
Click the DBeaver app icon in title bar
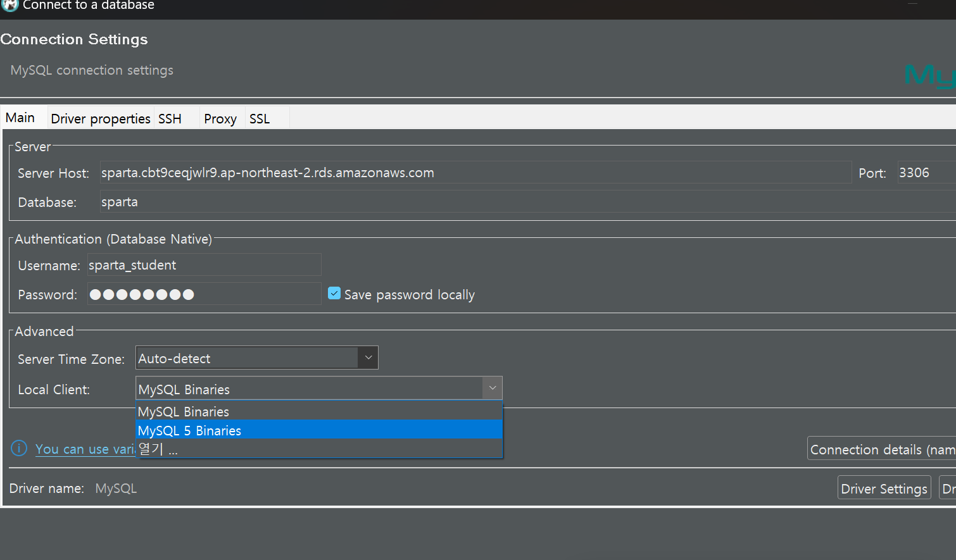(x=9, y=5)
